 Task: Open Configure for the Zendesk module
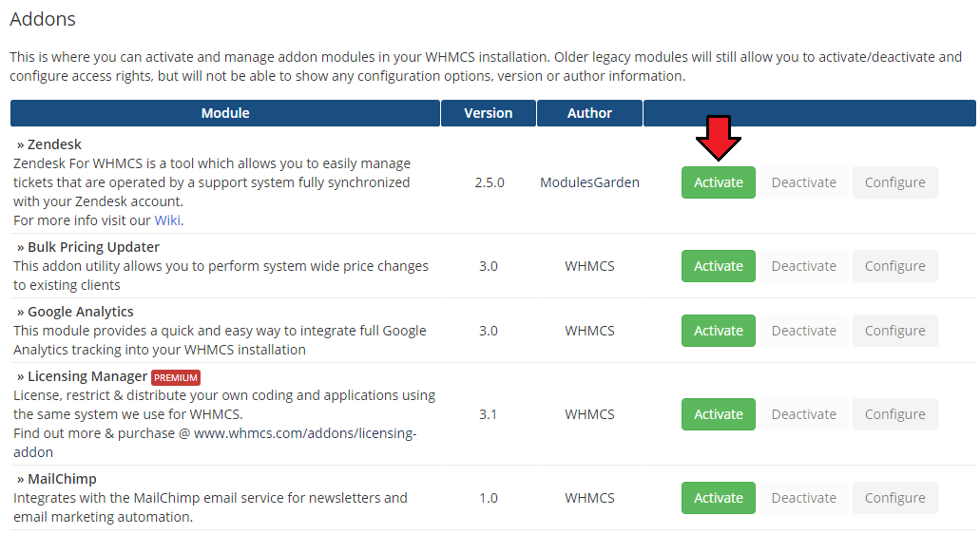point(895,182)
